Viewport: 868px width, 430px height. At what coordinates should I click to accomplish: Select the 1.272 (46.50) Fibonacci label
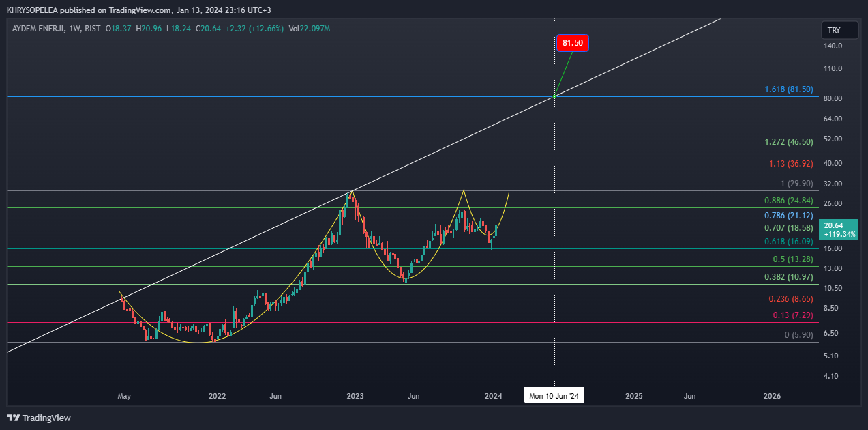point(789,142)
